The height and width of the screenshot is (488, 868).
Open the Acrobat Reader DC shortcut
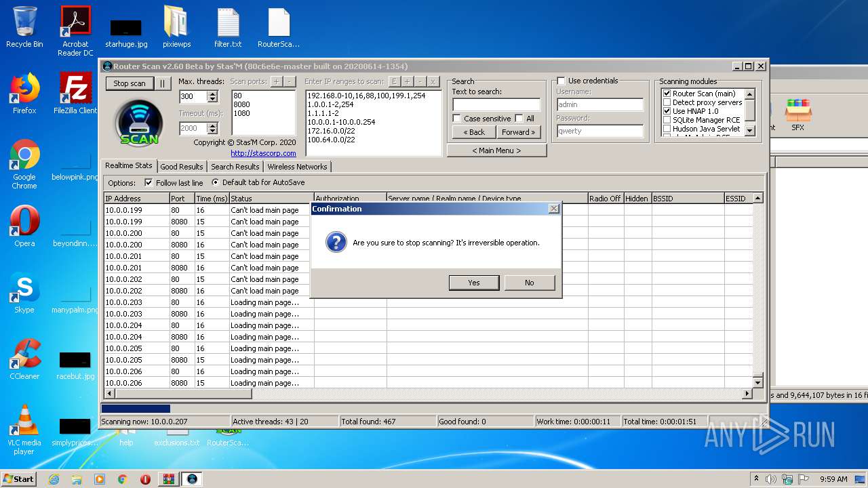click(75, 31)
